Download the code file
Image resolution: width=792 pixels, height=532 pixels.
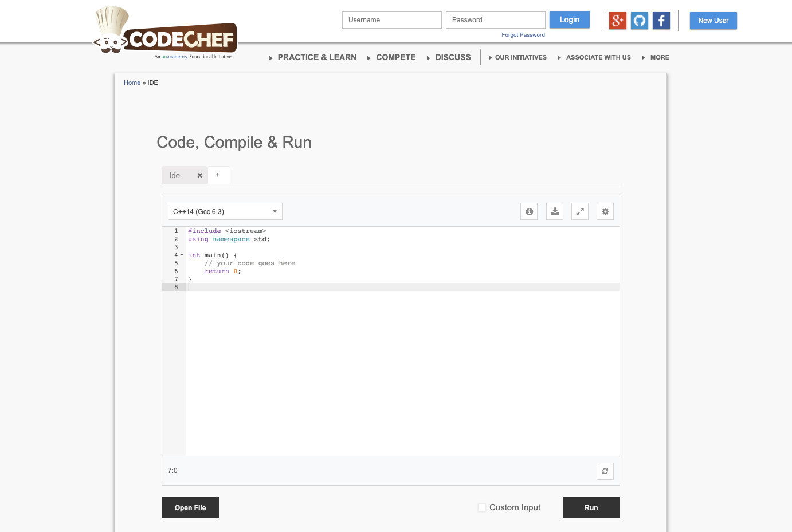coord(554,211)
